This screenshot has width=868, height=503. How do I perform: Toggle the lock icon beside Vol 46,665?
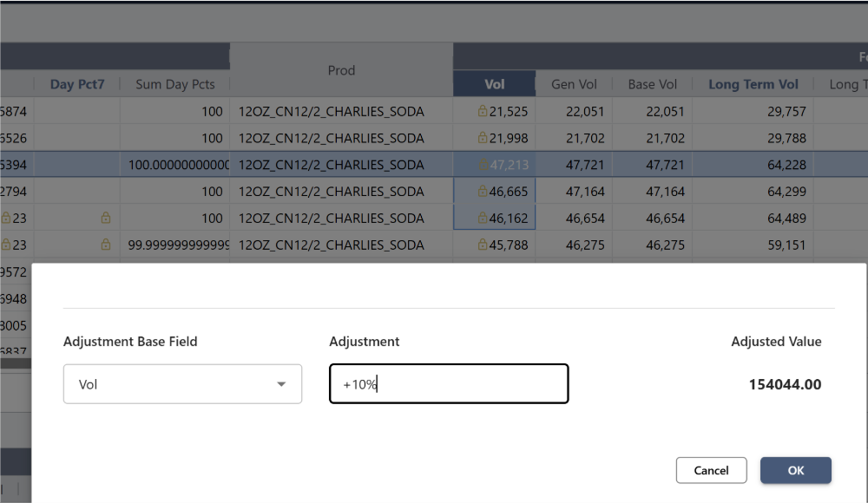pos(483,192)
